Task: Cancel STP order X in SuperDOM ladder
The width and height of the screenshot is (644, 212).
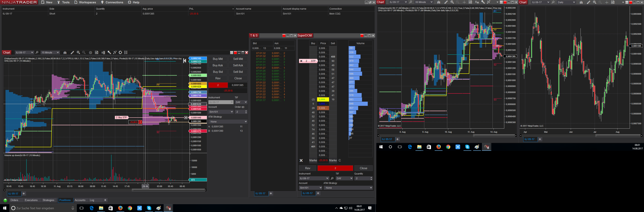Action: coord(301,61)
